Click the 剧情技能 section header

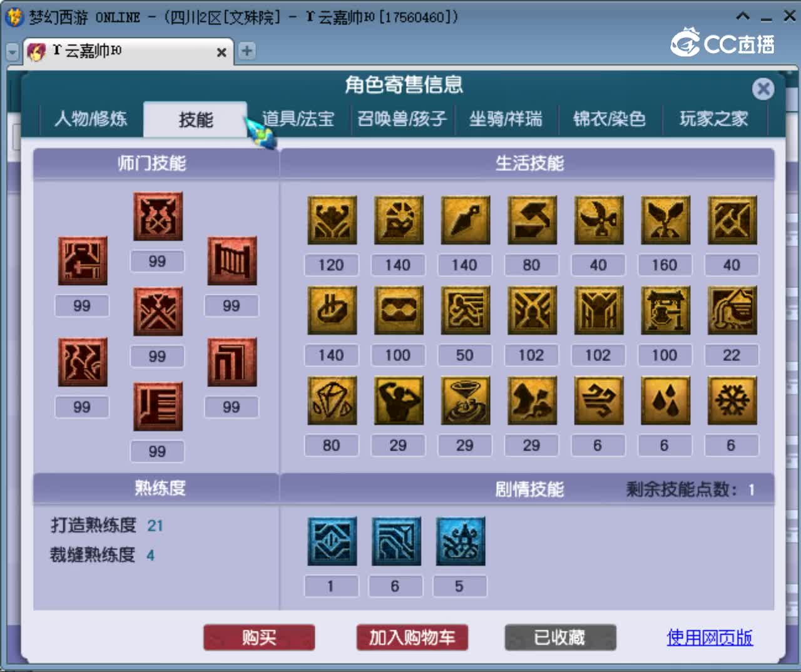pos(529,489)
